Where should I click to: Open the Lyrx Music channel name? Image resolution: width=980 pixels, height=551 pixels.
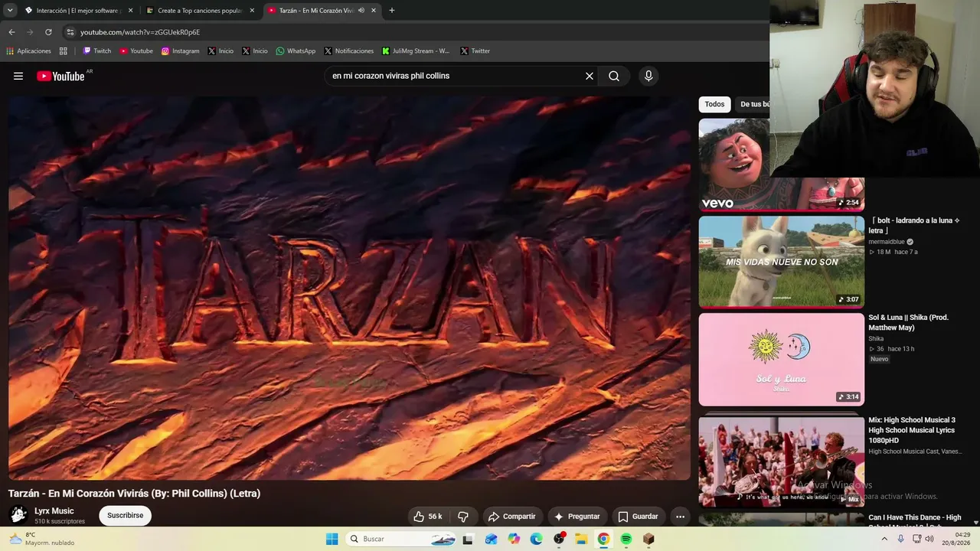54,510
